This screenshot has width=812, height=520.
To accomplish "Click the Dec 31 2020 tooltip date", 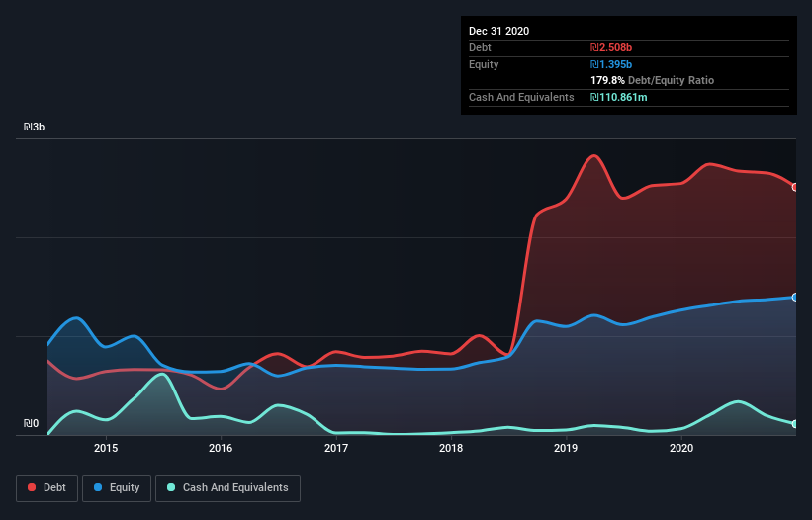I will click(498, 31).
